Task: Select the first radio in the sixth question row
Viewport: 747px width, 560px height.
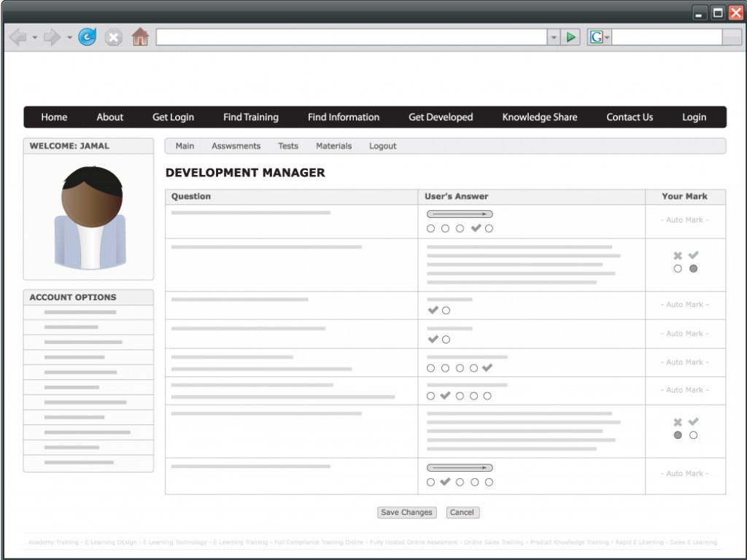Action: point(430,396)
